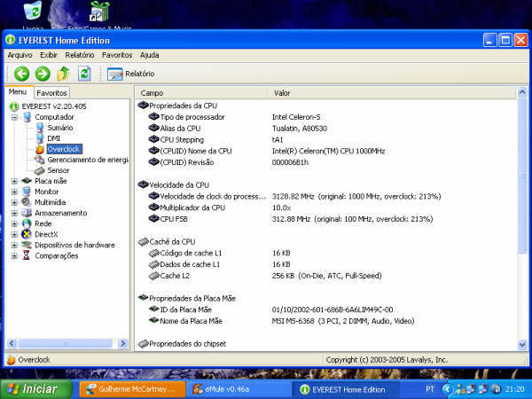Viewport: 532px width, 399px height.
Task: Expand the Placa mãe tree node
Action: tap(14, 181)
